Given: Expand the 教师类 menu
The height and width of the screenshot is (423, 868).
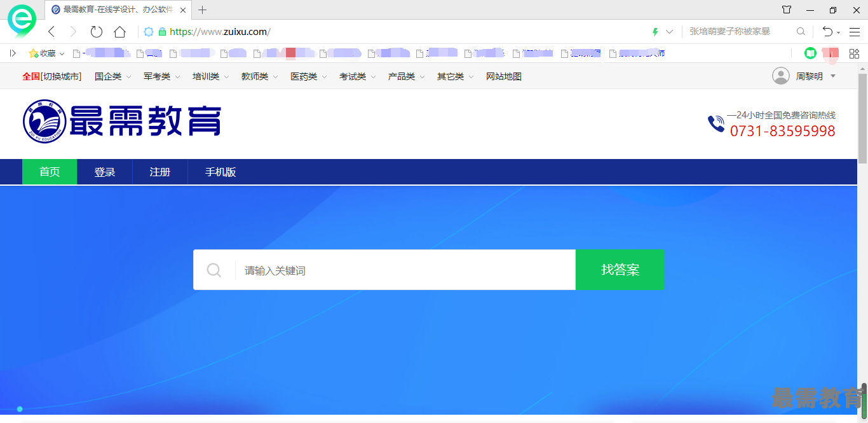Looking at the screenshot, I should (259, 76).
